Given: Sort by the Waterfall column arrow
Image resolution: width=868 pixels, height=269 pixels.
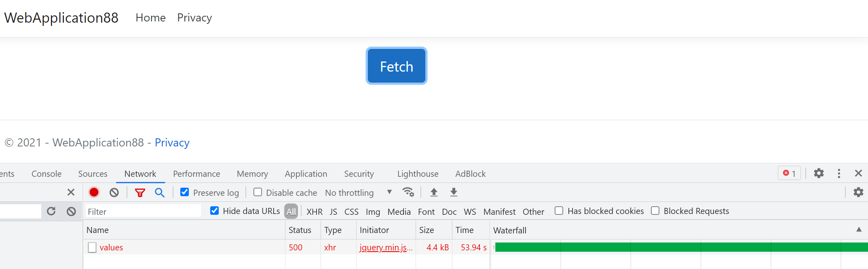Looking at the screenshot, I should [x=859, y=230].
